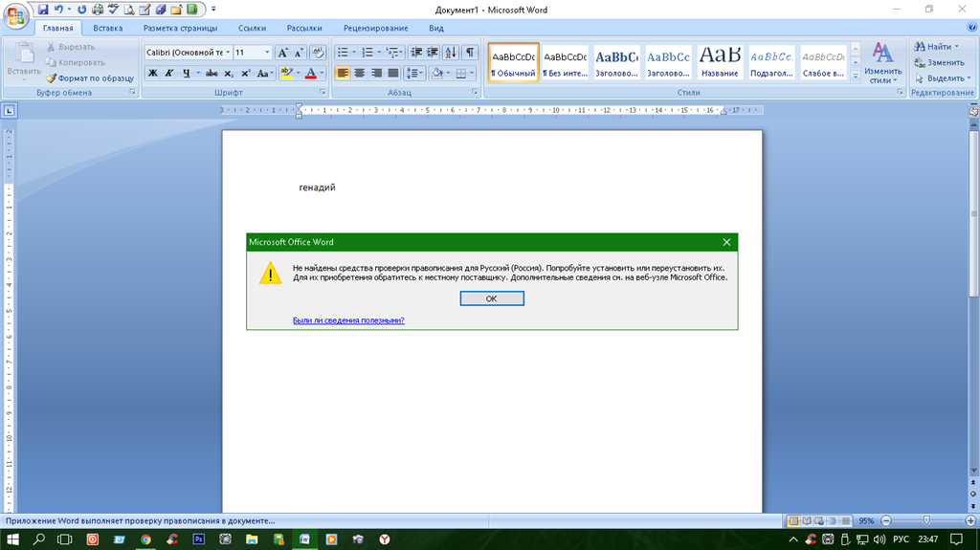
Task: Toggle superscript formatting
Action: coord(246,73)
